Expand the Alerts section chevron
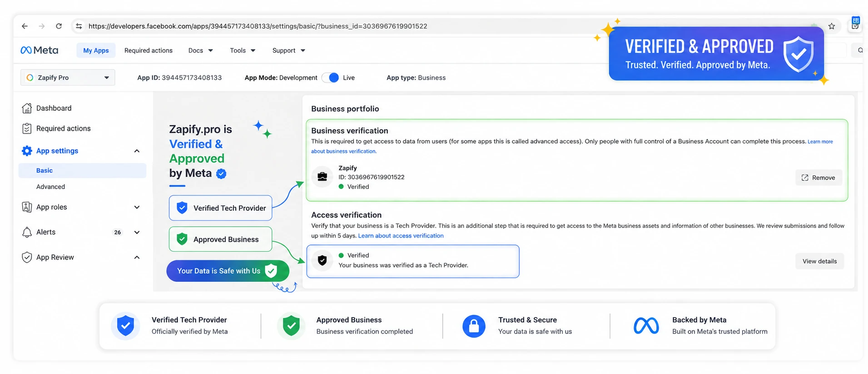The width and height of the screenshot is (868, 374). tap(137, 232)
